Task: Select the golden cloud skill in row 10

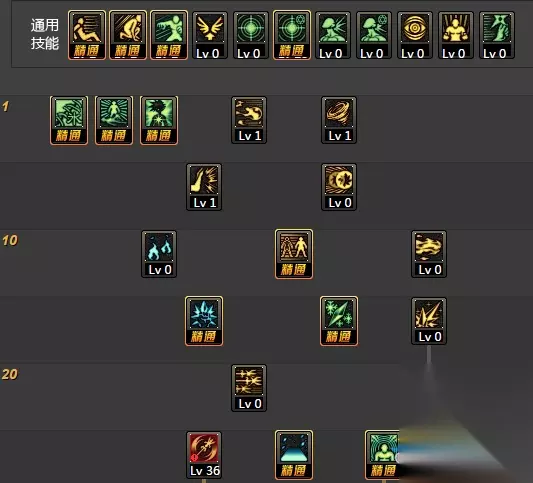Action: pyautogui.click(x=429, y=254)
